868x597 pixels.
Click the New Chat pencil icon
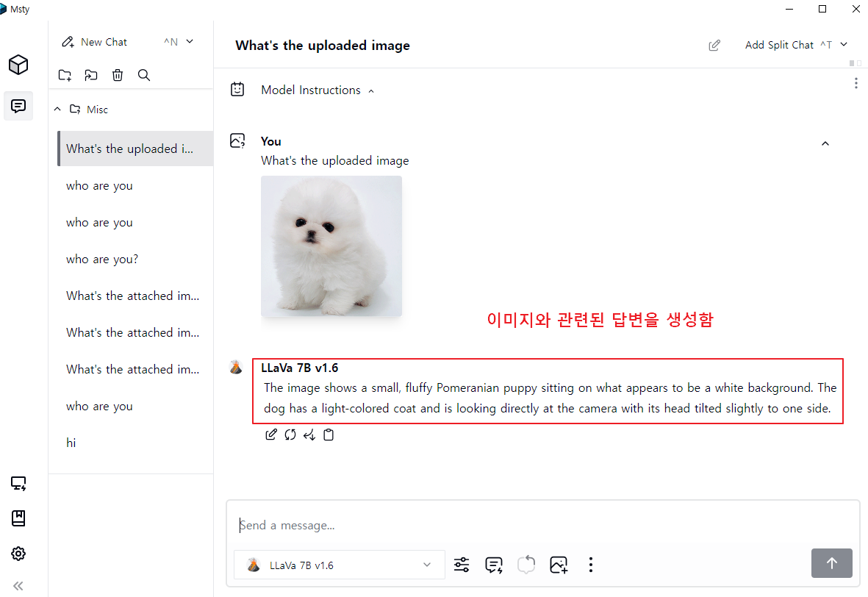coord(68,42)
